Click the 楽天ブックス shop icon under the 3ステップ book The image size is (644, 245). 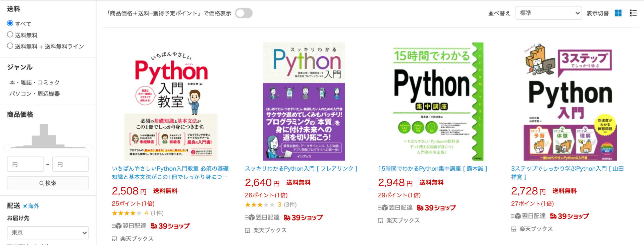[514, 229]
